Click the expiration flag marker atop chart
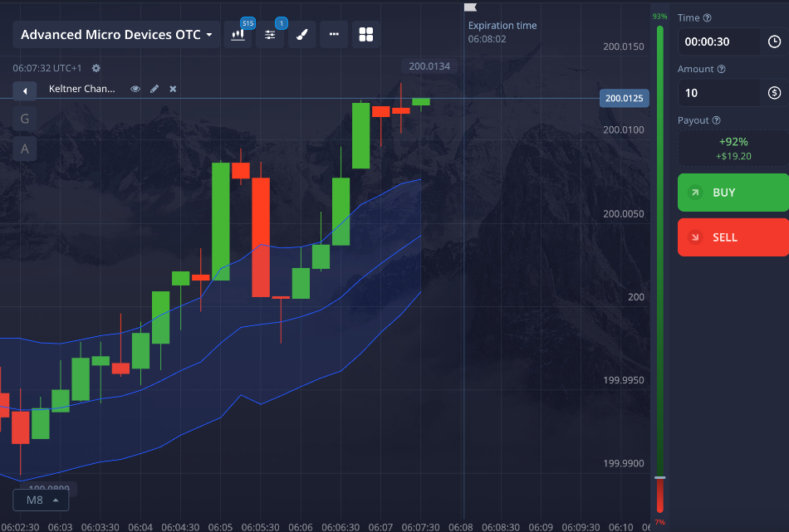The height and width of the screenshot is (532, 789). [x=470, y=7]
